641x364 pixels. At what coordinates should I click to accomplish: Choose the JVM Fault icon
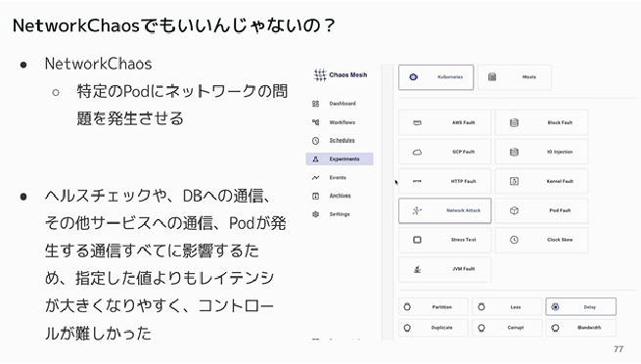coord(417,269)
